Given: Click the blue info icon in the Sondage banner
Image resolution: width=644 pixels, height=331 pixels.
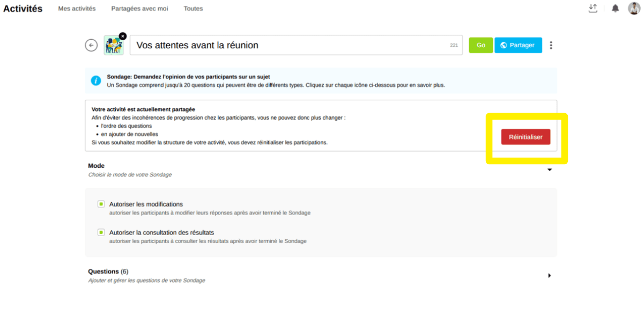Looking at the screenshot, I should pyautogui.click(x=96, y=80).
